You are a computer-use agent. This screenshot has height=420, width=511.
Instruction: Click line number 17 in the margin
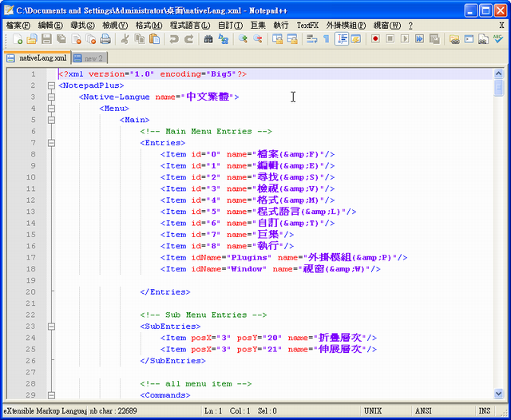point(30,257)
